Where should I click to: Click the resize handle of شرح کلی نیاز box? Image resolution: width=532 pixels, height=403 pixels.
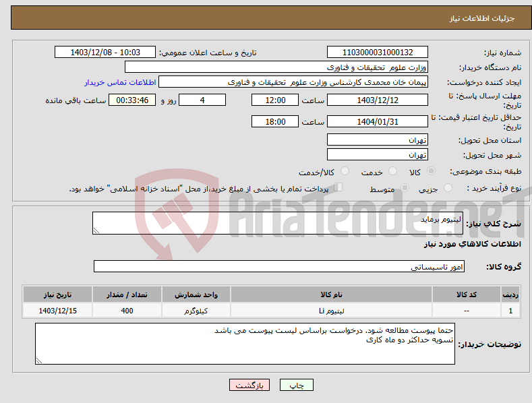[x=96, y=231]
